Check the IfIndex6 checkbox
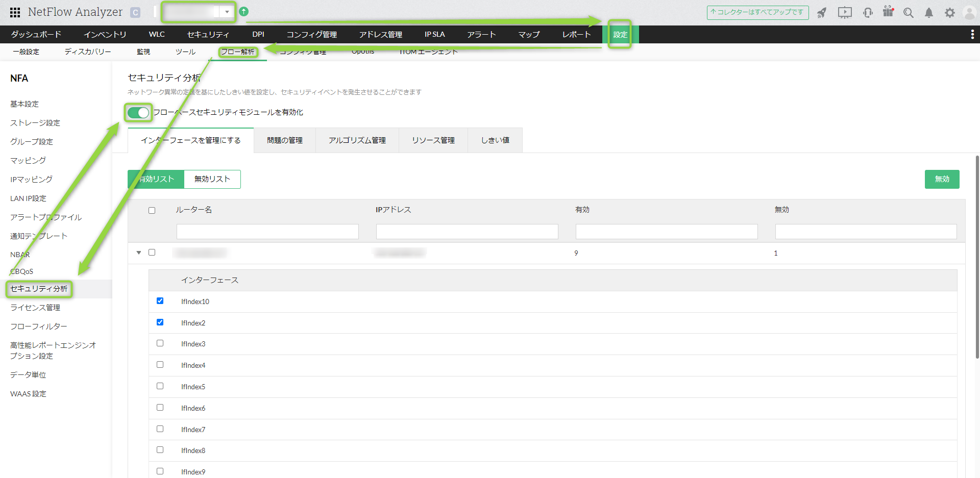 coord(160,408)
